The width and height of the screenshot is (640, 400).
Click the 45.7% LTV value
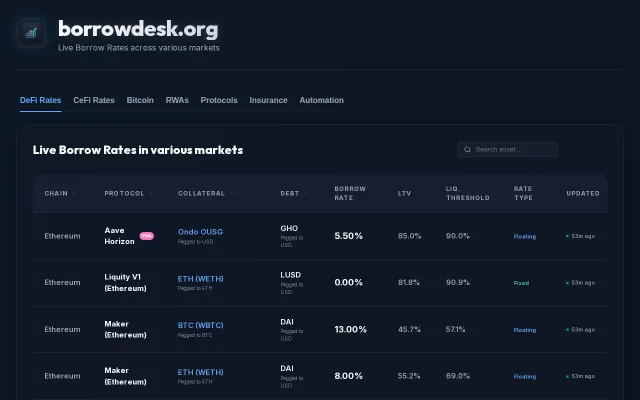pos(409,329)
